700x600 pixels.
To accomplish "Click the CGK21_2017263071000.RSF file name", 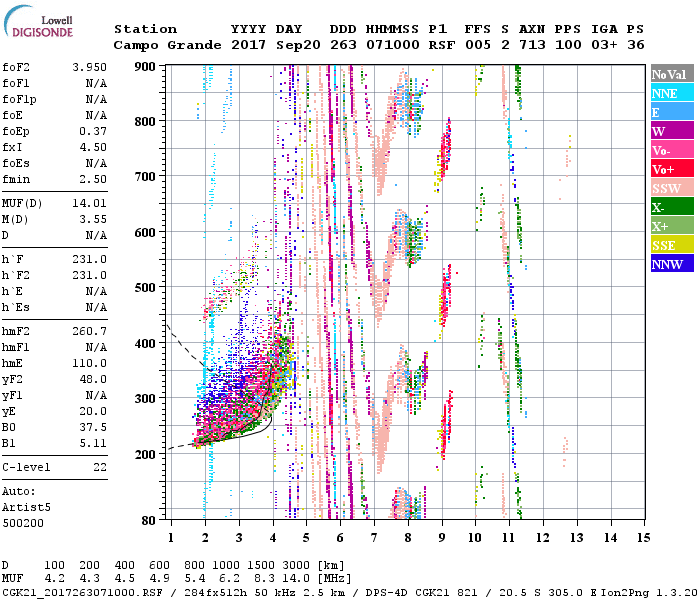I will click(82, 593).
